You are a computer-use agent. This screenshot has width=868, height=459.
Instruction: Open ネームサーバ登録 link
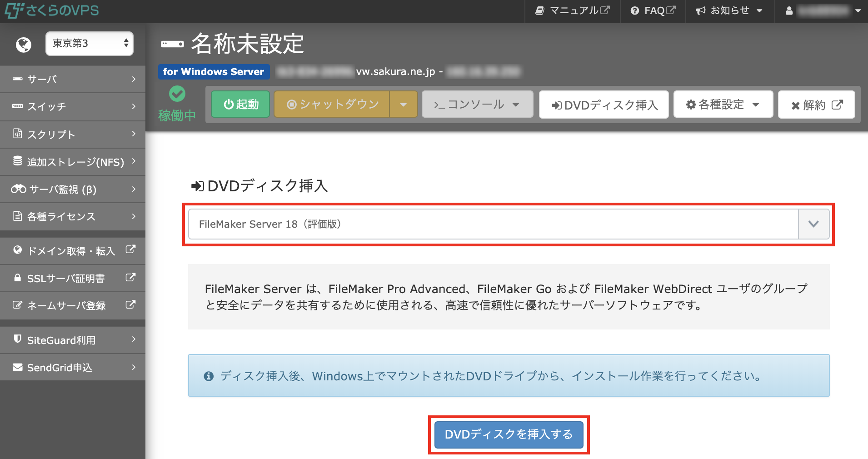(73, 305)
